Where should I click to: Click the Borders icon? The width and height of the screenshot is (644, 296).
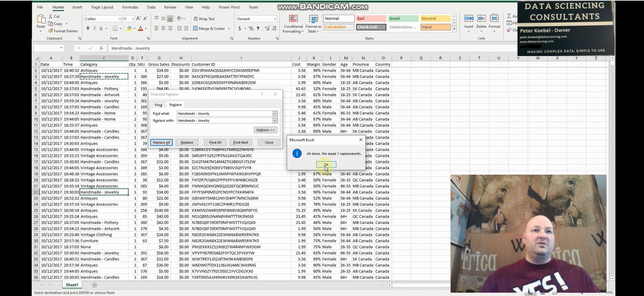click(115, 28)
